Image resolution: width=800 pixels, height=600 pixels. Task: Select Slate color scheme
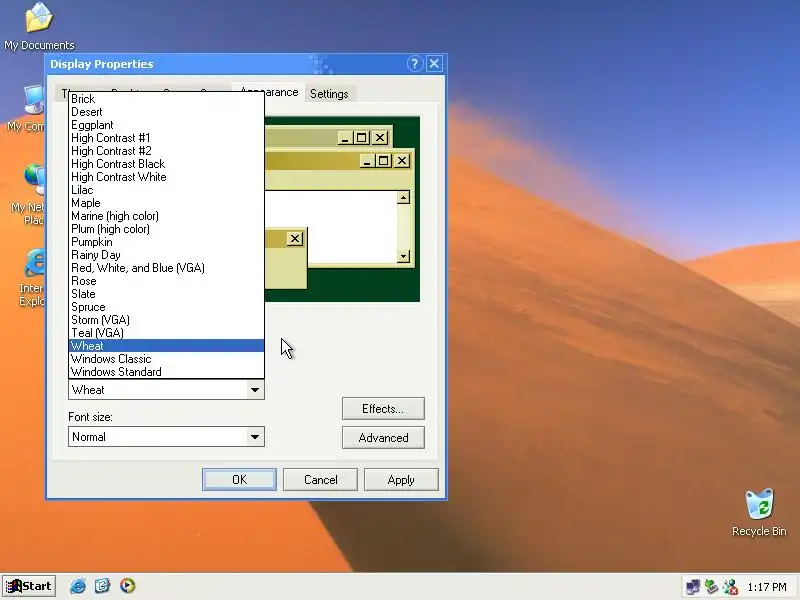tap(166, 294)
